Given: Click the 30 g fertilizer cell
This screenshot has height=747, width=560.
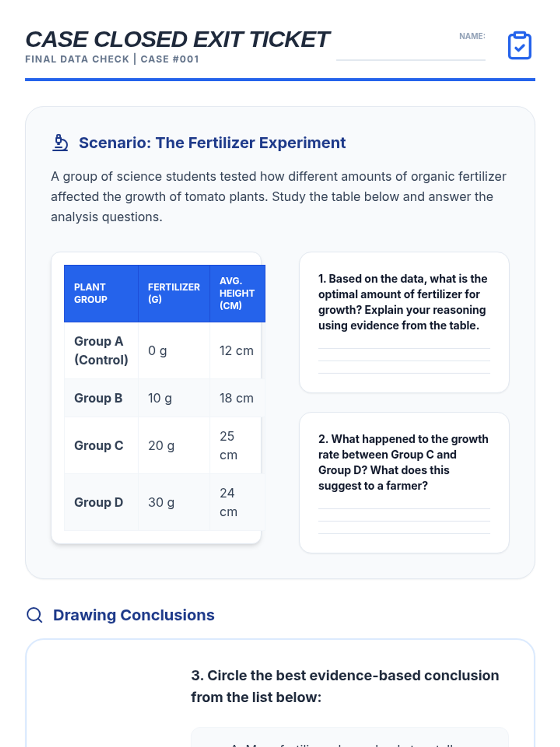Looking at the screenshot, I should coord(174,502).
